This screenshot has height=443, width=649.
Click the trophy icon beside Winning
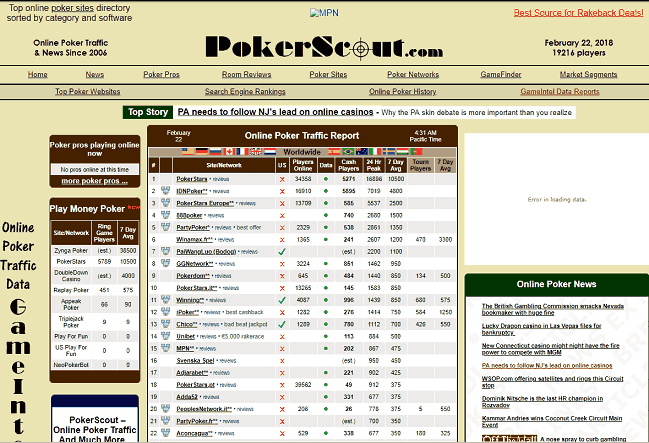(166, 299)
